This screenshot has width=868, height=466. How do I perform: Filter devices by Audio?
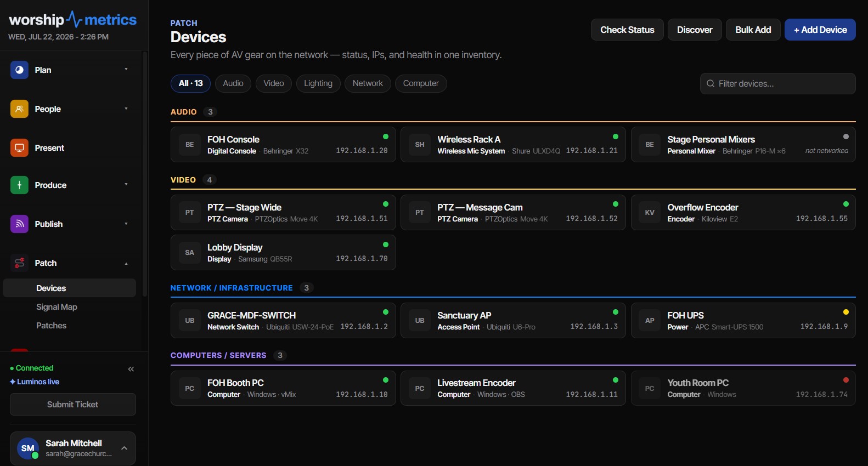(233, 83)
